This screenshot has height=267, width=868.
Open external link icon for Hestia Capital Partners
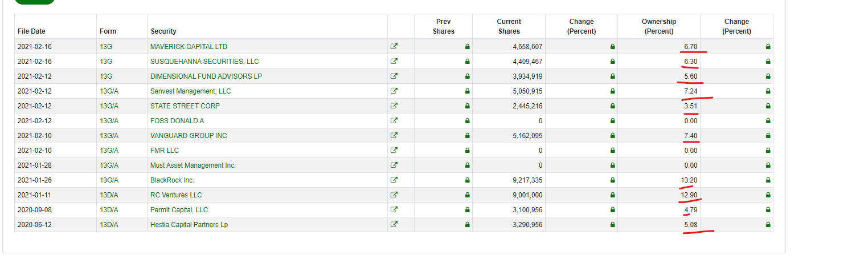394,224
